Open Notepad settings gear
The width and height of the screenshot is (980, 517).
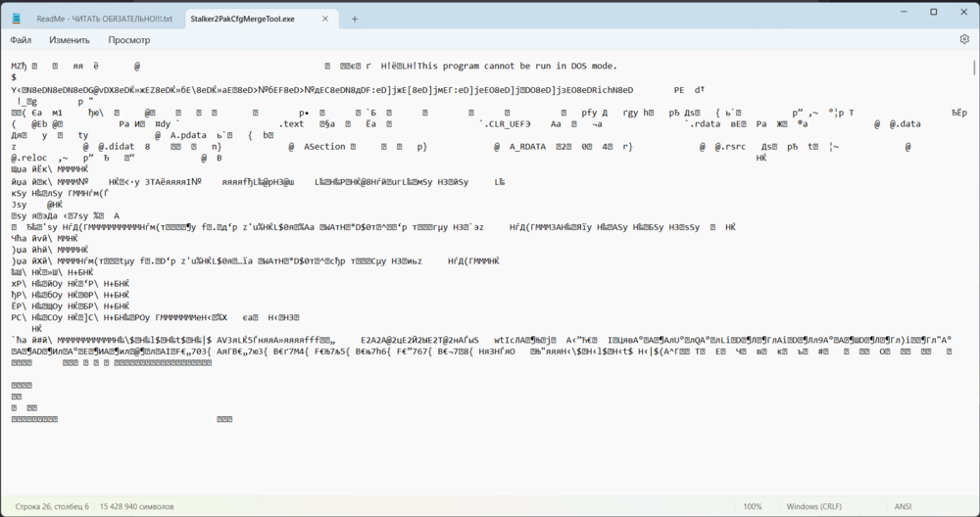click(963, 39)
